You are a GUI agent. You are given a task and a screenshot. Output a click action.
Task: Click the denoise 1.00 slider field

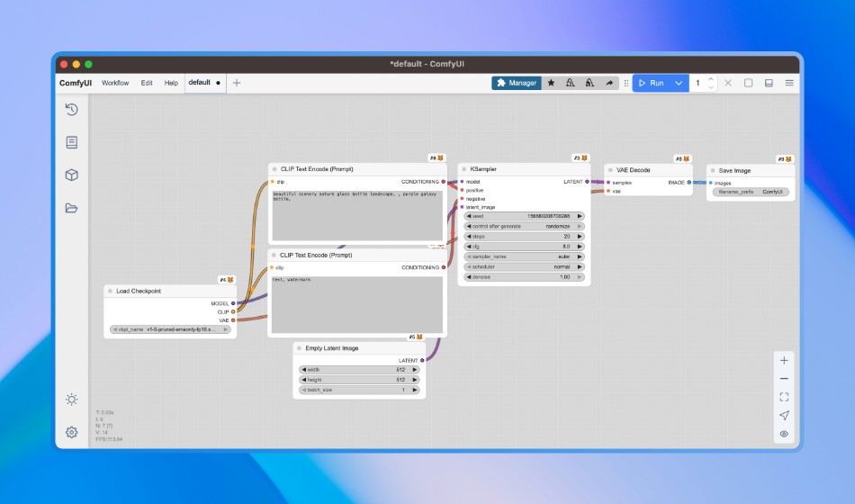[524, 277]
